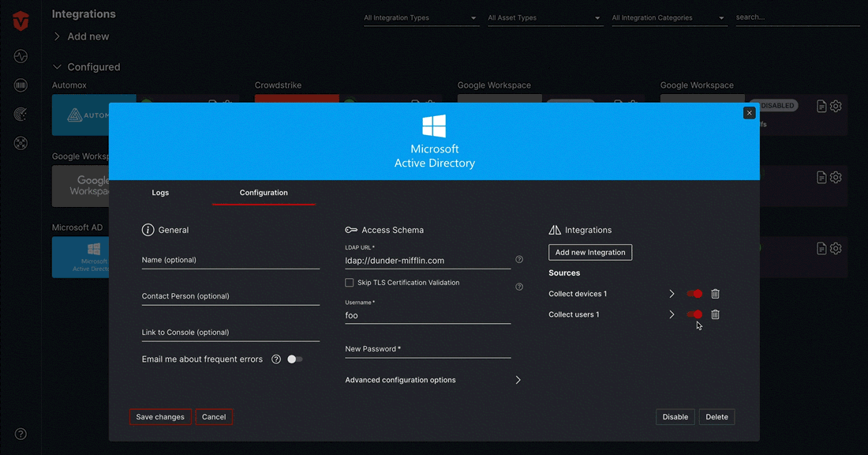The height and width of the screenshot is (455, 868).
Task: Click the Microsoft AD card thumbnail in background
Action: [80, 258]
